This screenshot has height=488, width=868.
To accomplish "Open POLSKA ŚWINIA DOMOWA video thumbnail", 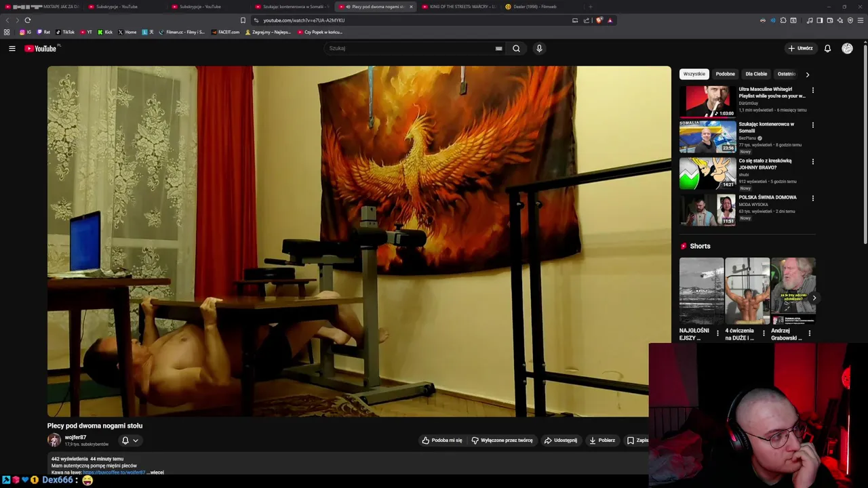I will tap(708, 210).
